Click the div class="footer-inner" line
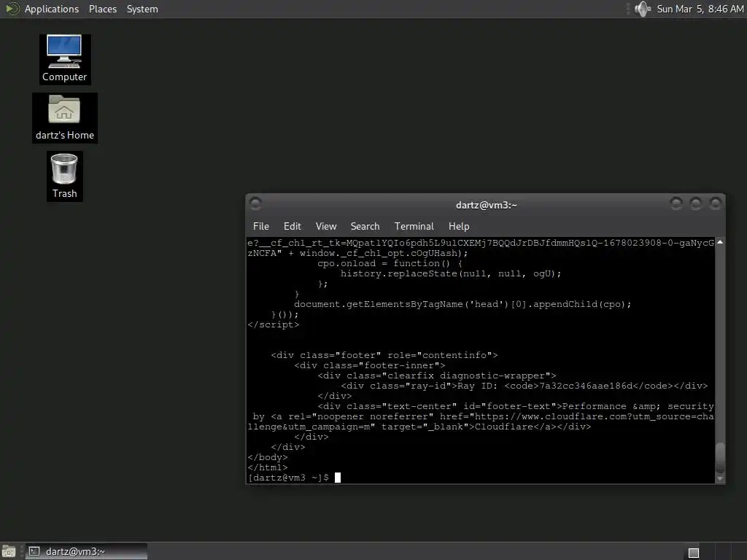The height and width of the screenshot is (560, 747). point(369,365)
